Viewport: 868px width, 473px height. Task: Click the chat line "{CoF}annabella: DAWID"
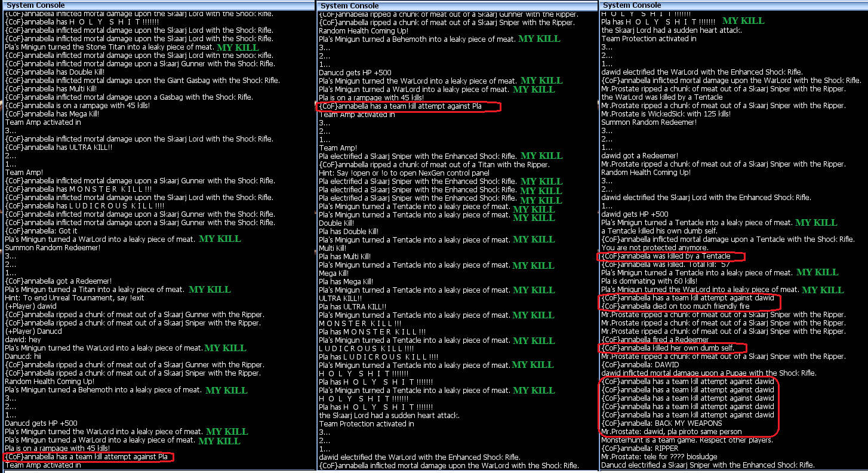click(x=641, y=364)
